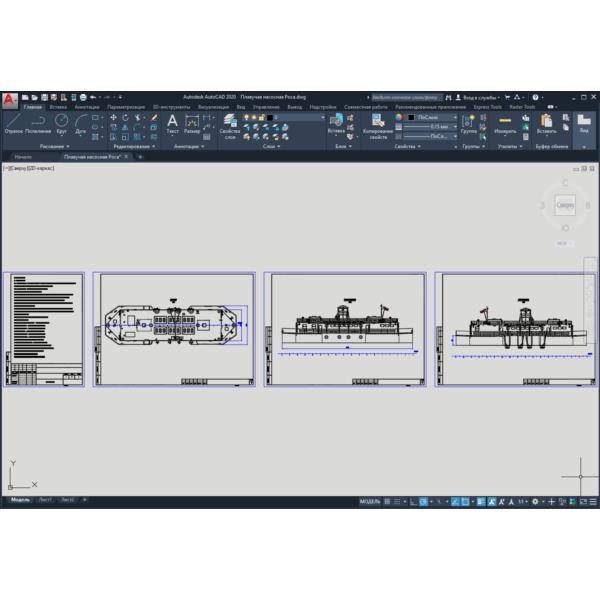Open the Свойства слоя layer properties
600x600 pixels.
230,127
